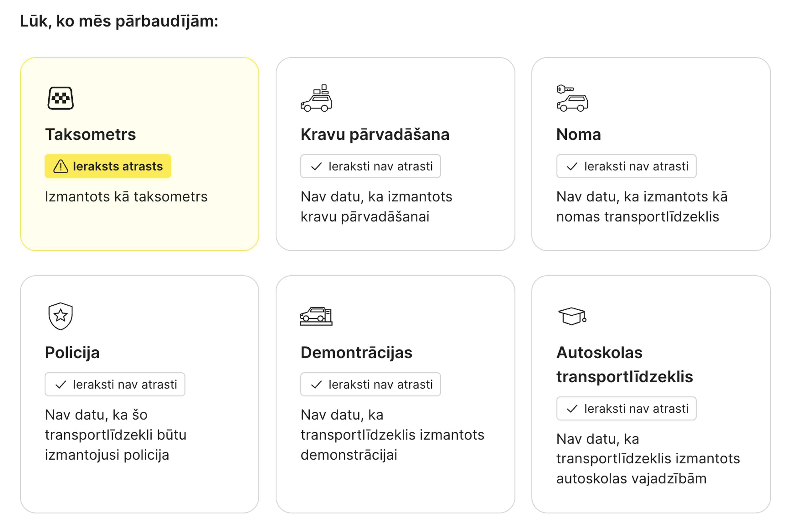Click the key and car icon on Noma card
Viewport: 792px width, 532px height.
click(x=572, y=98)
